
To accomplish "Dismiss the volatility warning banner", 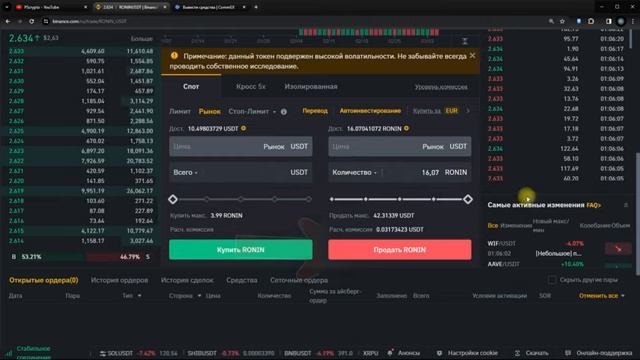I will [472, 56].
